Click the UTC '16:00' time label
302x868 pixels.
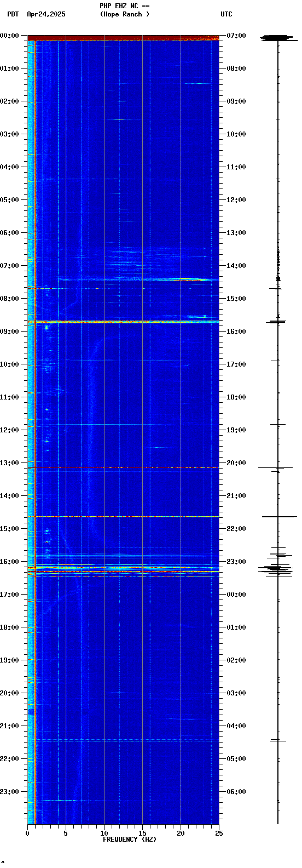point(236,332)
